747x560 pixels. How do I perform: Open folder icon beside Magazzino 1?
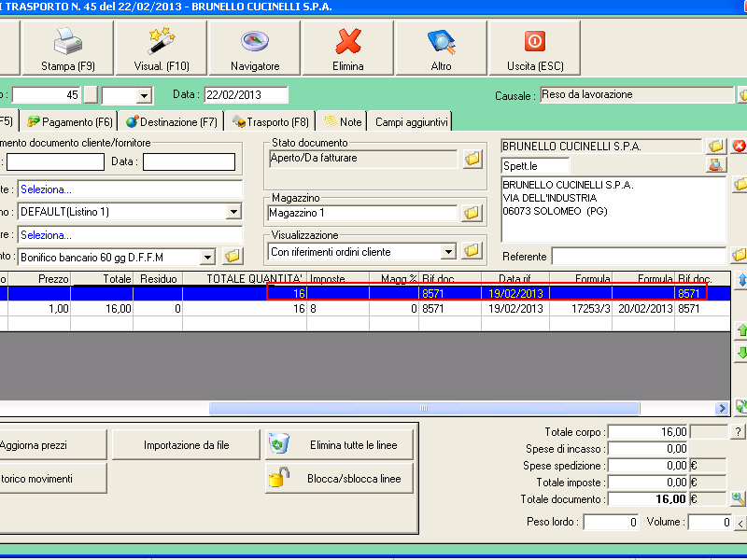click(472, 213)
